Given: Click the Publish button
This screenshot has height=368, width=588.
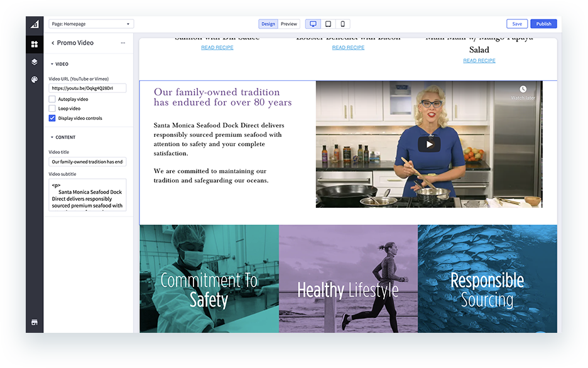Looking at the screenshot, I should (543, 23).
